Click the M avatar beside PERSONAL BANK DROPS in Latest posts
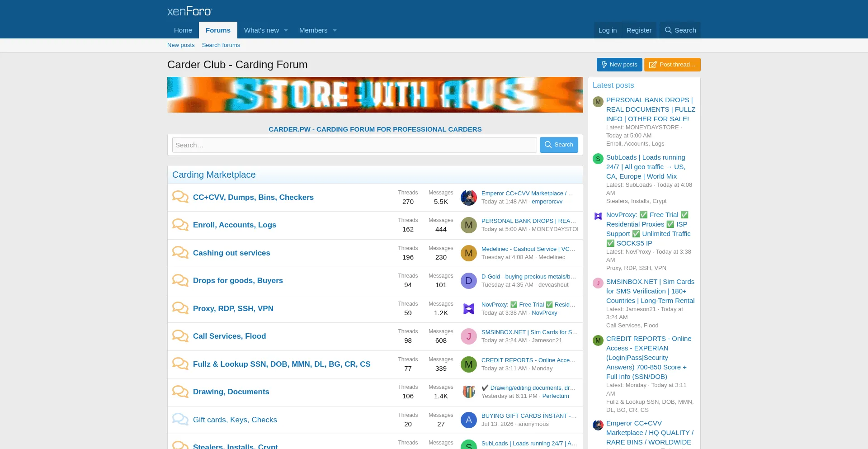Viewport: 868px width, 449px height. [598, 102]
